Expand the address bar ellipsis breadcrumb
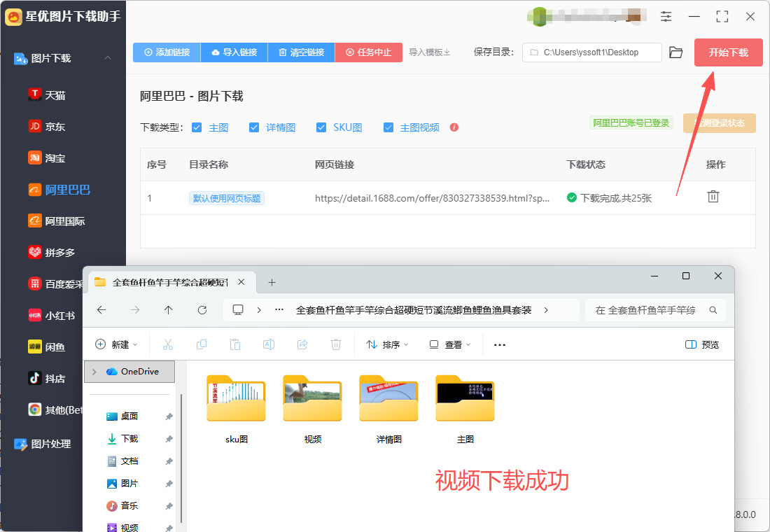This screenshot has height=532, width=770. pyautogui.click(x=279, y=310)
